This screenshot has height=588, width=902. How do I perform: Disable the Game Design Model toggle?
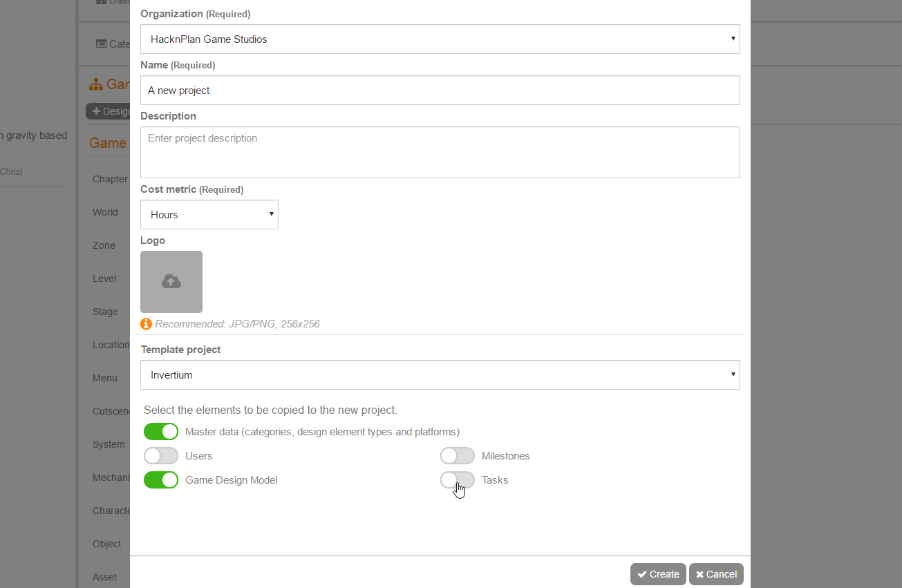pyautogui.click(x=161, y=480)
